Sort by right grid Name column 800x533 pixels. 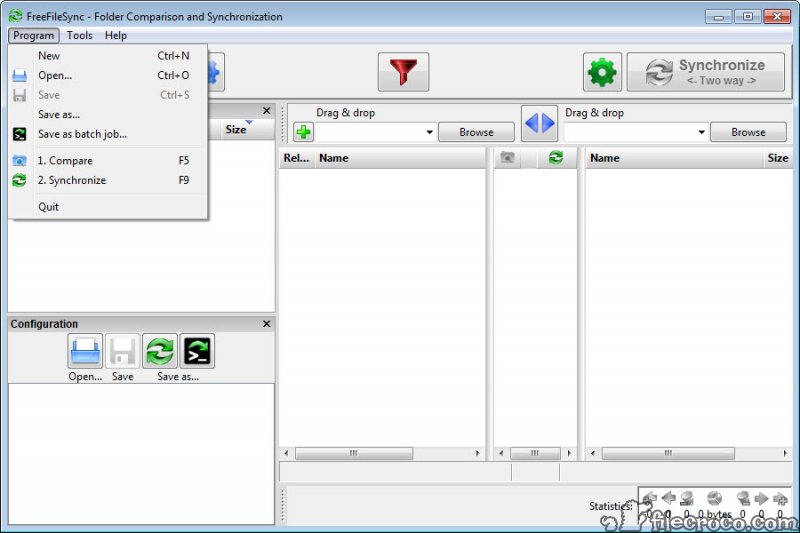tap(673, 158)
